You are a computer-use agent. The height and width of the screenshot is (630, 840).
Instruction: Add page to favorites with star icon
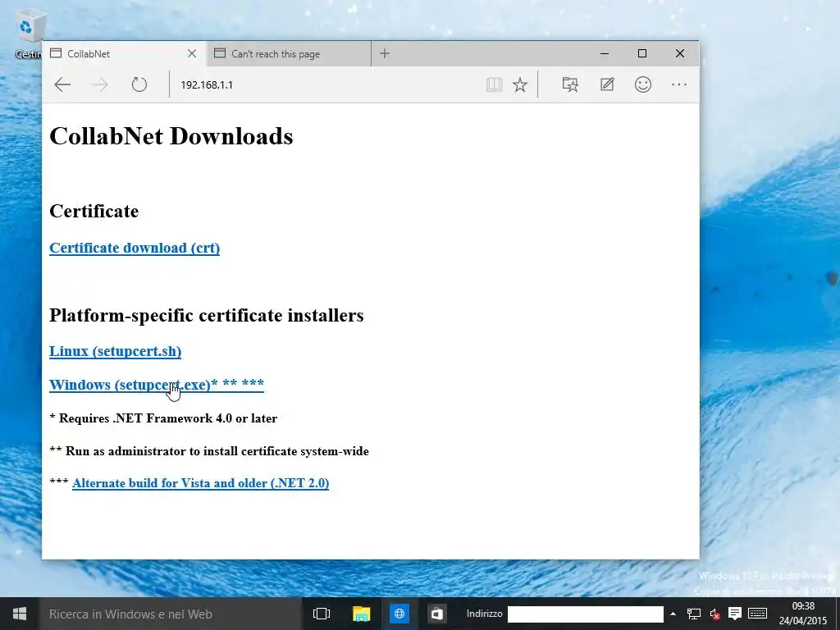[519, 84]
